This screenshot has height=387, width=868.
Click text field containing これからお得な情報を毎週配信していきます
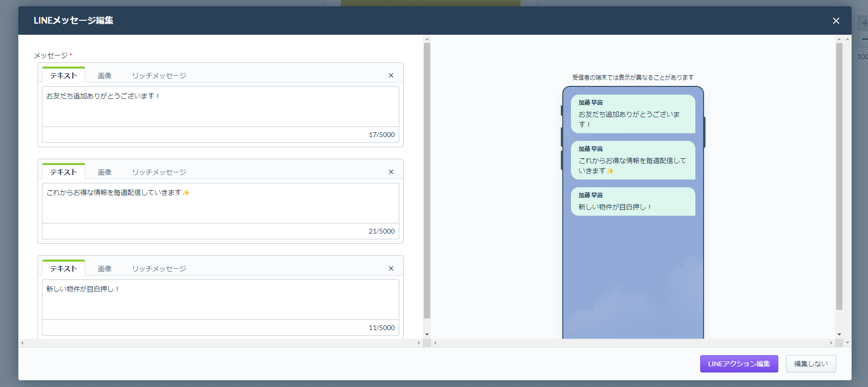click(220, 203)
